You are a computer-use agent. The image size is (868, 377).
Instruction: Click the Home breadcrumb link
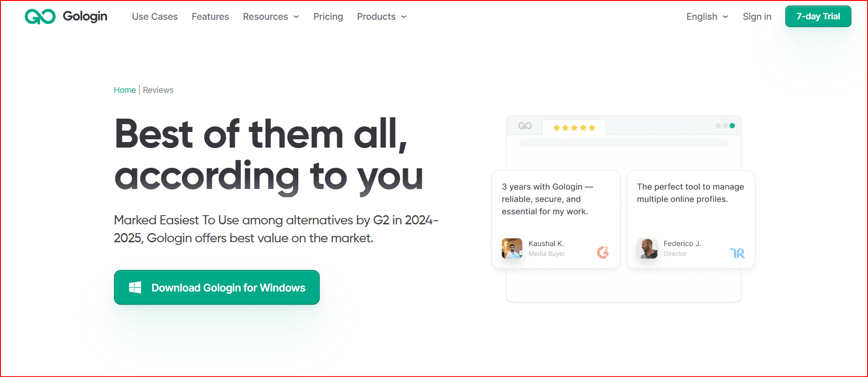tap(125, 90)
